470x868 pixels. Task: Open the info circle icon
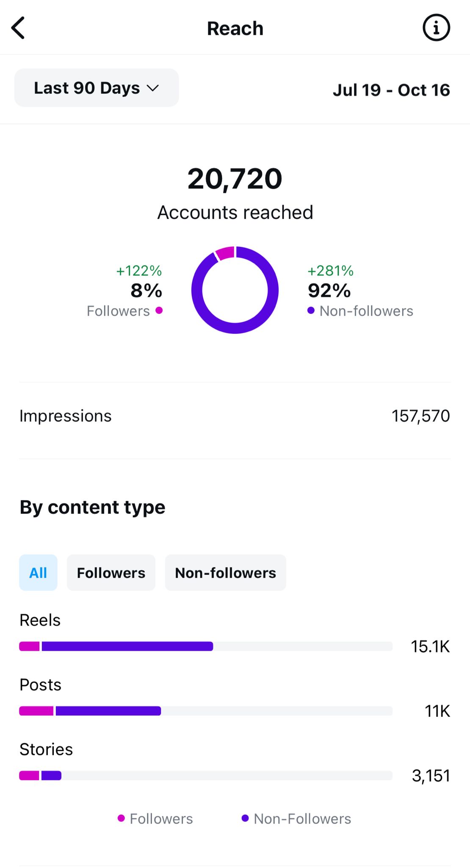click(436, 28)
